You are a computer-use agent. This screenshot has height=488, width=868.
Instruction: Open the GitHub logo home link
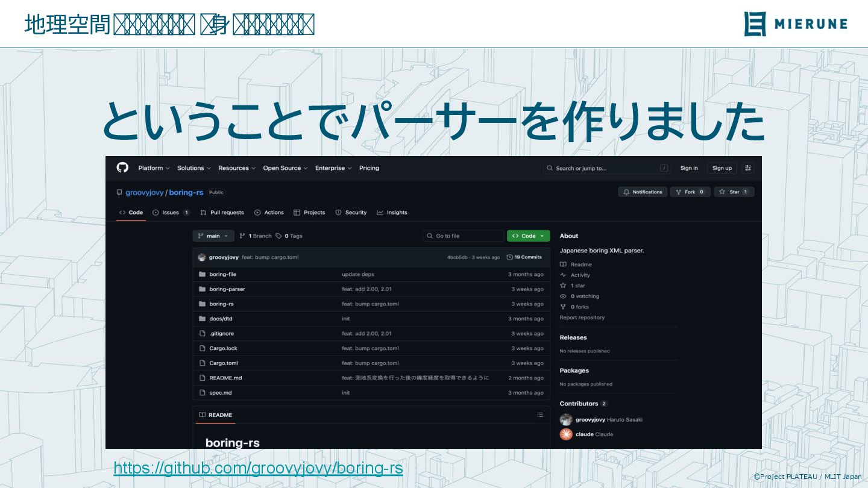[x=122, y=167]
